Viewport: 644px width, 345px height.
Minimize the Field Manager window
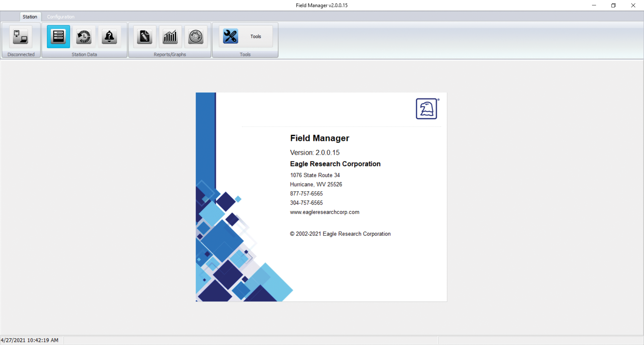(594, 5)
